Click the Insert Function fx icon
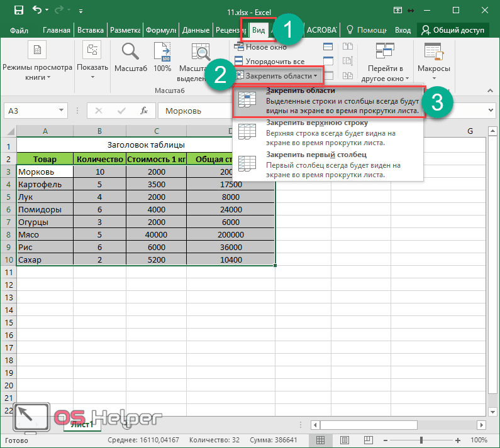The image size is (500, 448). (144, 111)
